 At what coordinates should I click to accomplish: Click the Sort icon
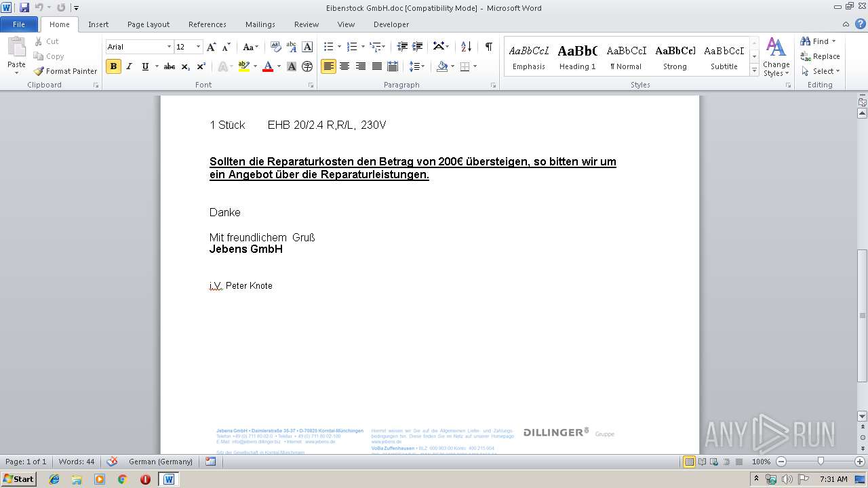pyautogui.click(x=466, y=47)
